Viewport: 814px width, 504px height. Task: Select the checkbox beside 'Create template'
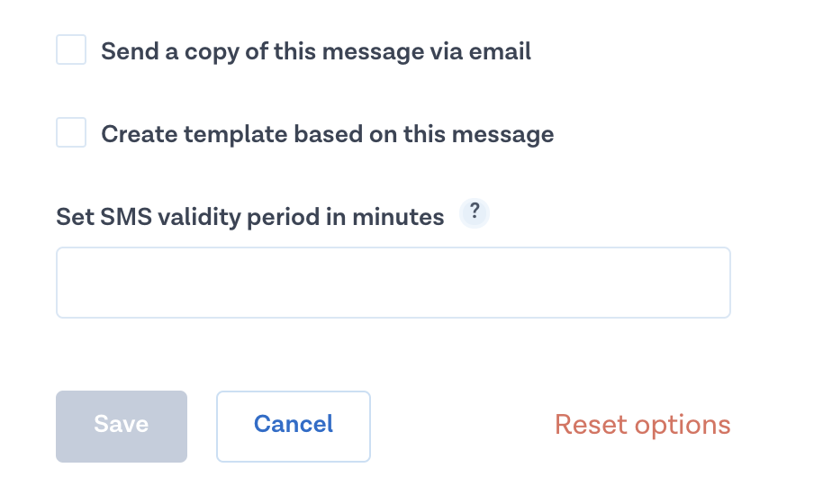coord(71,133)
